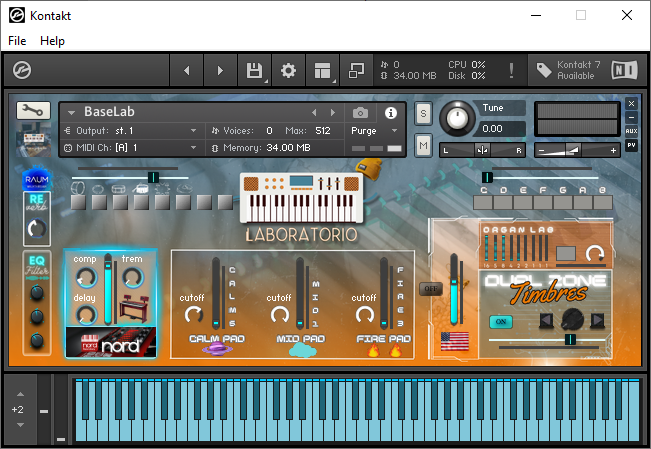This screenshot has width=651, height=449.
Task: Shift keyboard octave up arrow
Action: click(20, 394)
